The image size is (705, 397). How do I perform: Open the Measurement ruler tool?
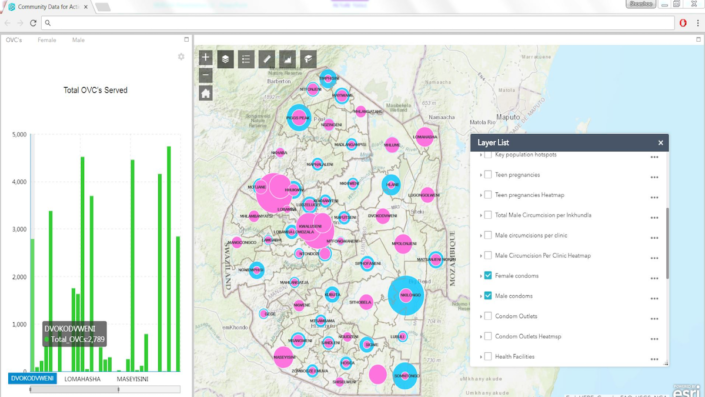pos(267,59)
